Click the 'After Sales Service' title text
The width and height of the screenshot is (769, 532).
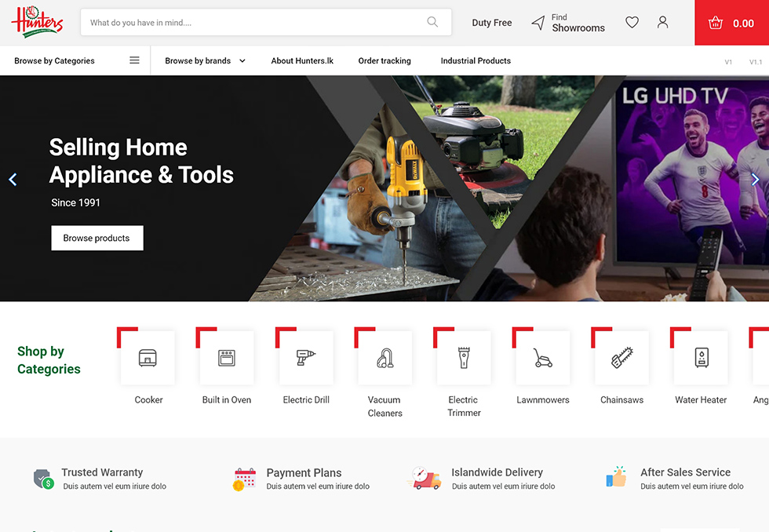coord(685,472)
